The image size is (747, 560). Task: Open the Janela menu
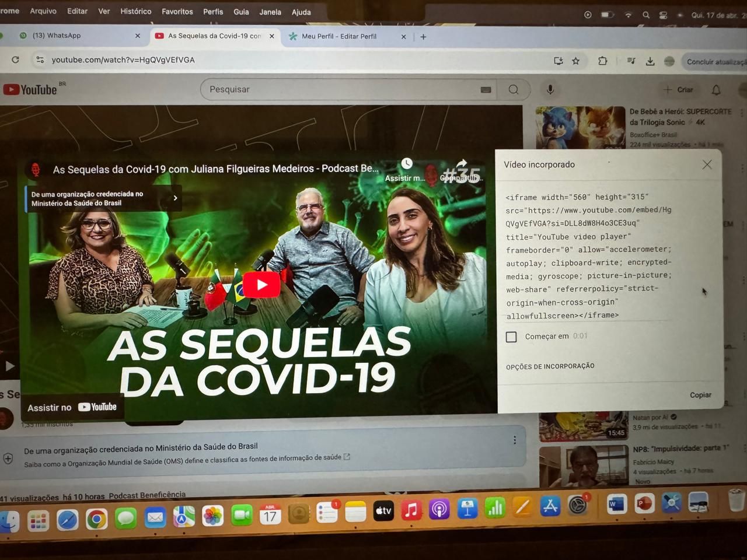click(x=270, y=12)
